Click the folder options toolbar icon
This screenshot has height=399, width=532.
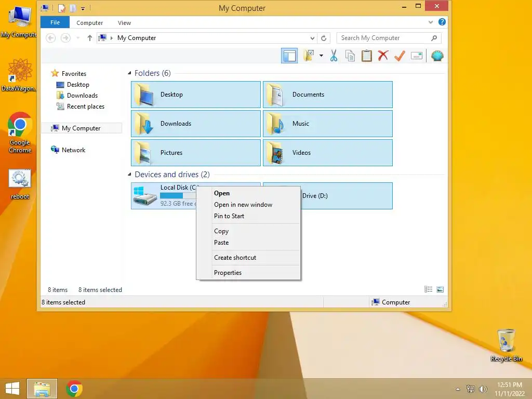coord(309,56)
